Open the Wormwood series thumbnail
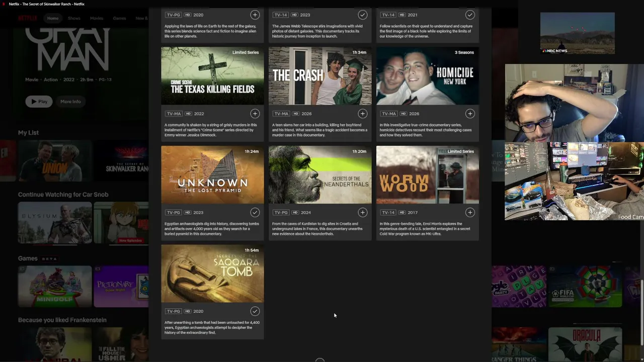Viewport: 644px width, 362px height. coord(428,175)
